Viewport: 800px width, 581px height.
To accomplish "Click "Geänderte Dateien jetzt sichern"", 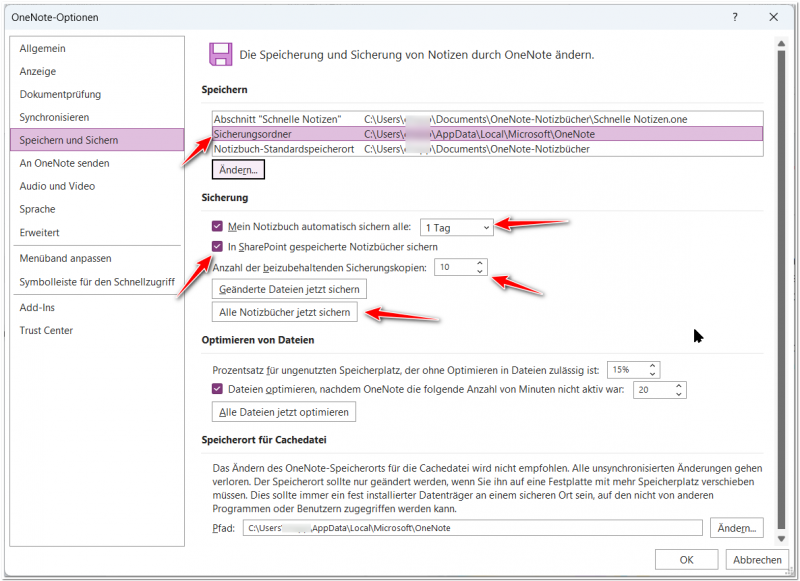I will (290, 288).
